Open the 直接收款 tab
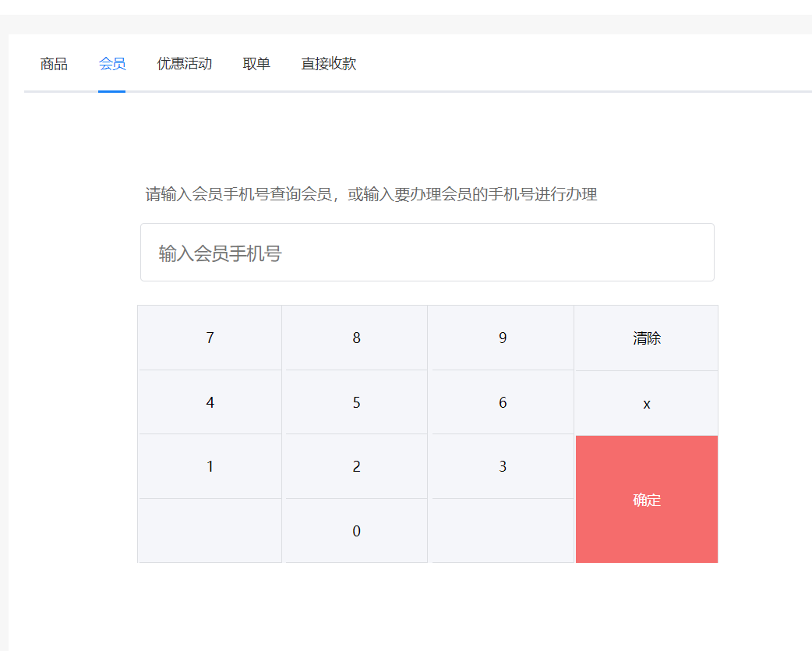This screenshot has width=812, height=651. point(328,64)
